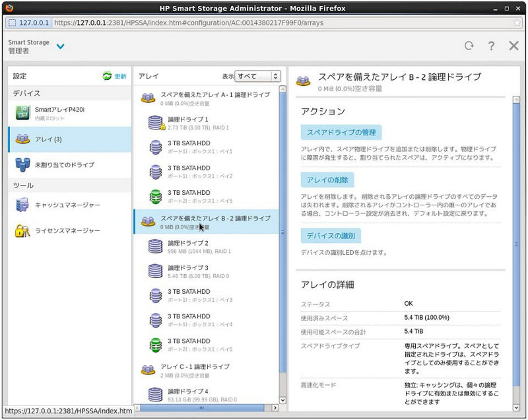Click the URL address bar

pyautogui.click(x=277, y=22)
